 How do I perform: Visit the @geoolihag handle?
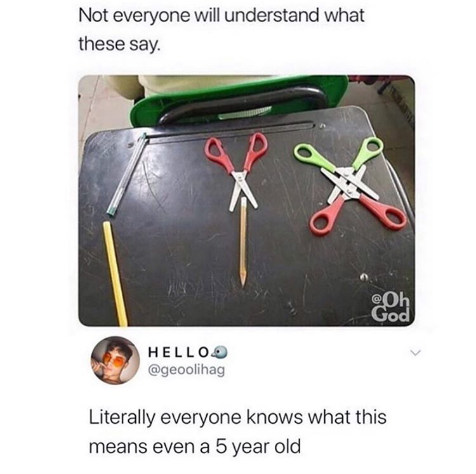pos(187,369)
